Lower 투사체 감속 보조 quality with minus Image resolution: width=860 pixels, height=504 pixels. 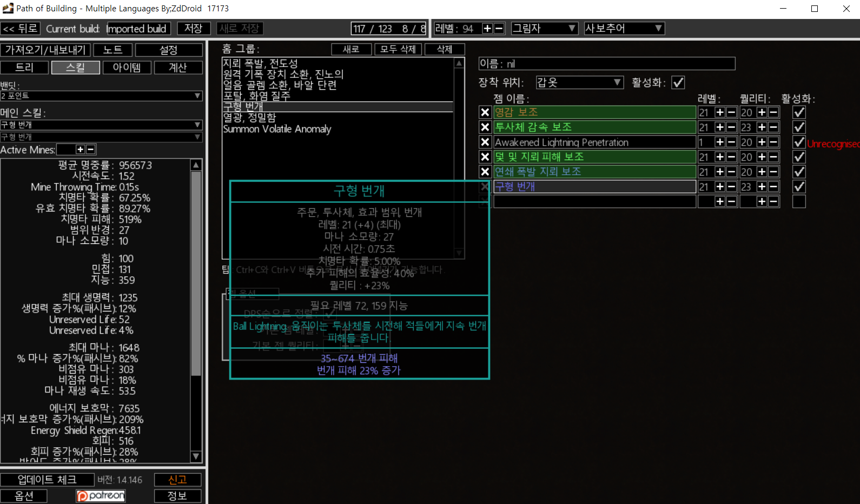[773, 127]
